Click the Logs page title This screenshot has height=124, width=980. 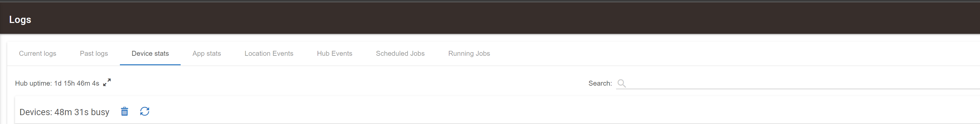click(x=20, y=19)
